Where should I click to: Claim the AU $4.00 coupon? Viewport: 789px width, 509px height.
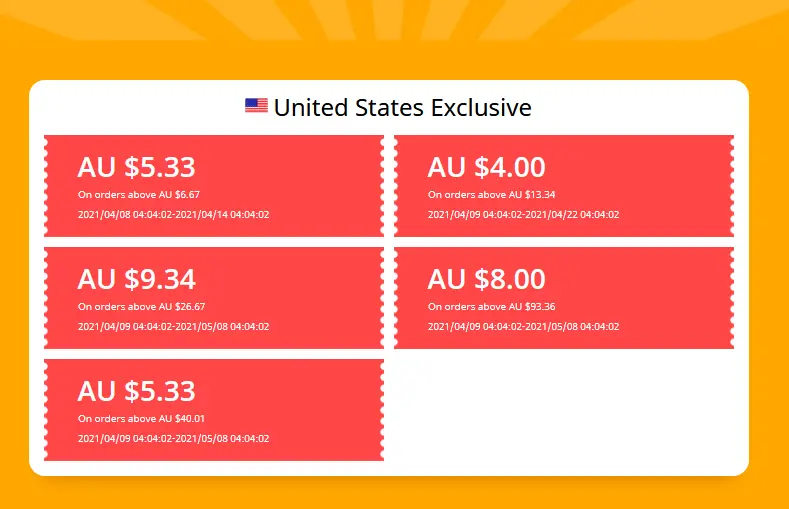[x=564, y=186]
